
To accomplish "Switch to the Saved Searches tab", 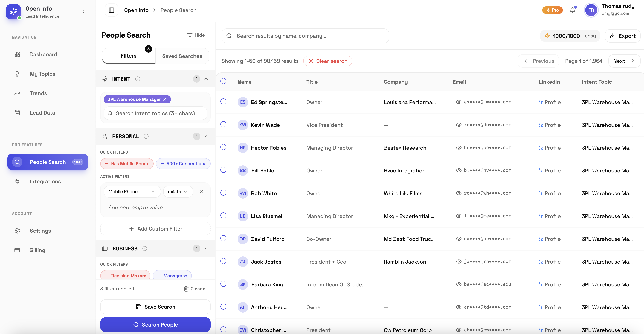I will (x=182, y=56).
